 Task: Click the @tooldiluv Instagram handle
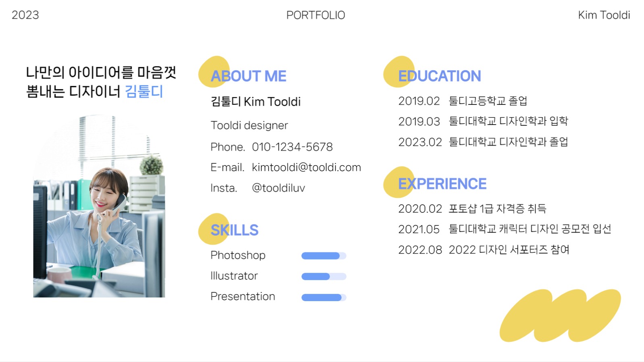click(278, 188)
